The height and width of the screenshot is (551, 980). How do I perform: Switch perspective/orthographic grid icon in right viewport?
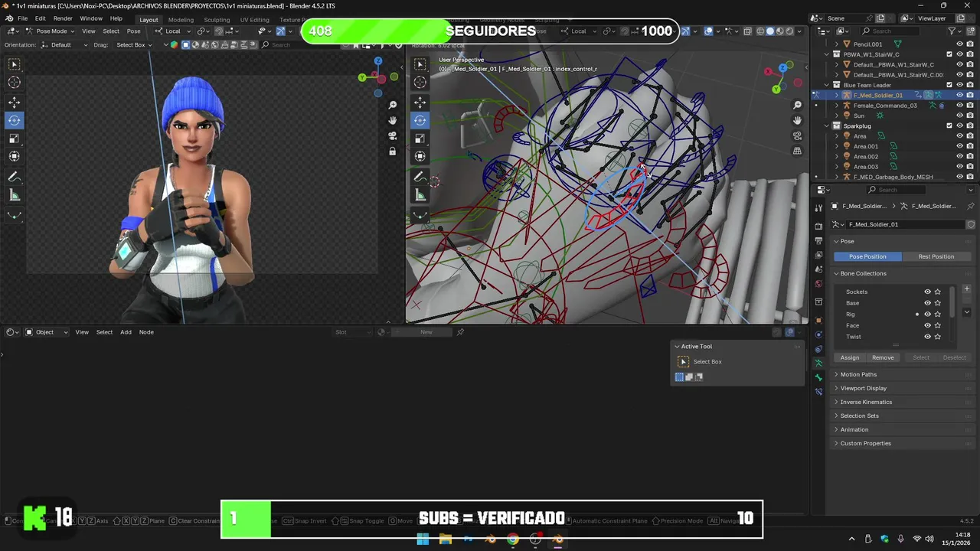coord(797,152)
